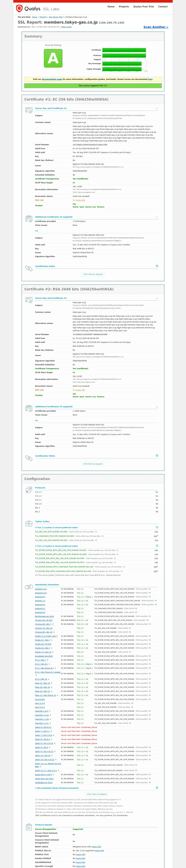Open Apple ATS 9 / iOS 9 client link
The height and width of the screenshot is (868, 186).
coord(44,775)
